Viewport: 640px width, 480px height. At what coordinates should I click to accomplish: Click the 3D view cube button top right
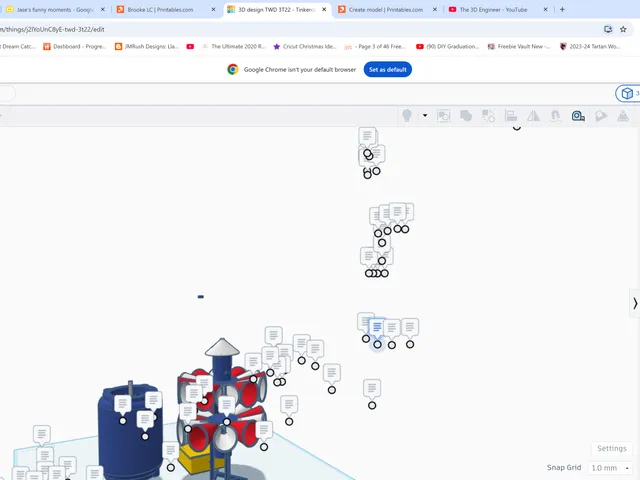pyautogui.click(x=628, y=93)
